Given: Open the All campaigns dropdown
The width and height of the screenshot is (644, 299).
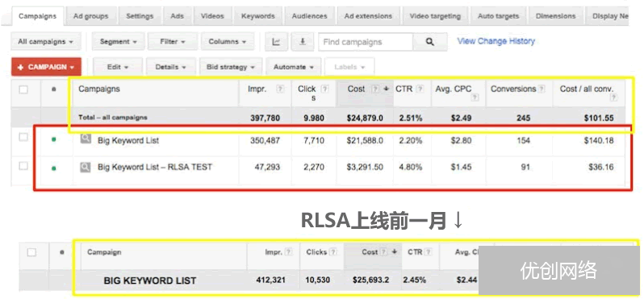Looking at the screenshot, I should pyautogui.click(x=45, y=42).
